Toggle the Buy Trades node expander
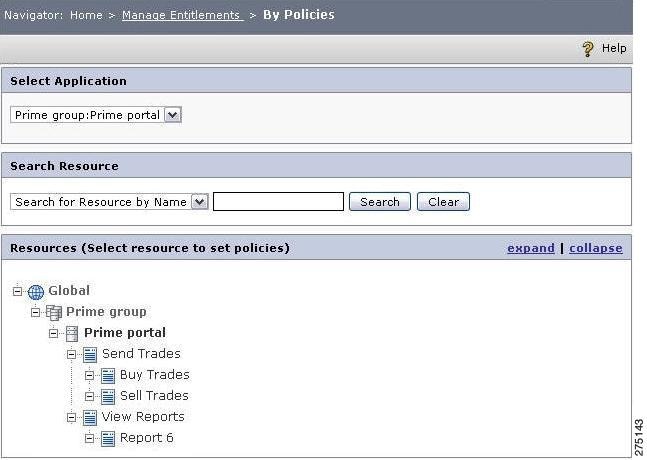The width and height of the screenshot is (647, 460). [x=90, y=375]
